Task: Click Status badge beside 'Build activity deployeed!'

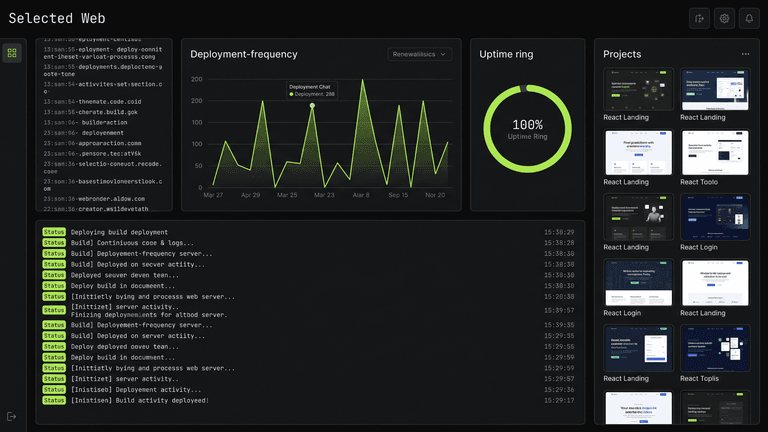Action: coord(54,400)
